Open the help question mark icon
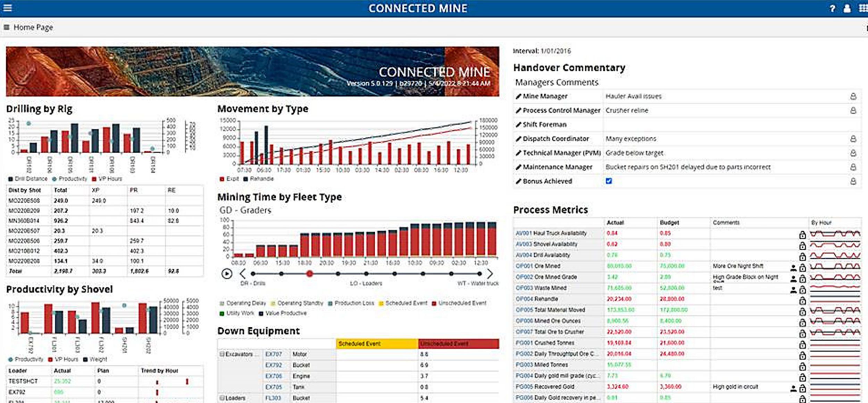The image size is (868, 403). point(832,9)
